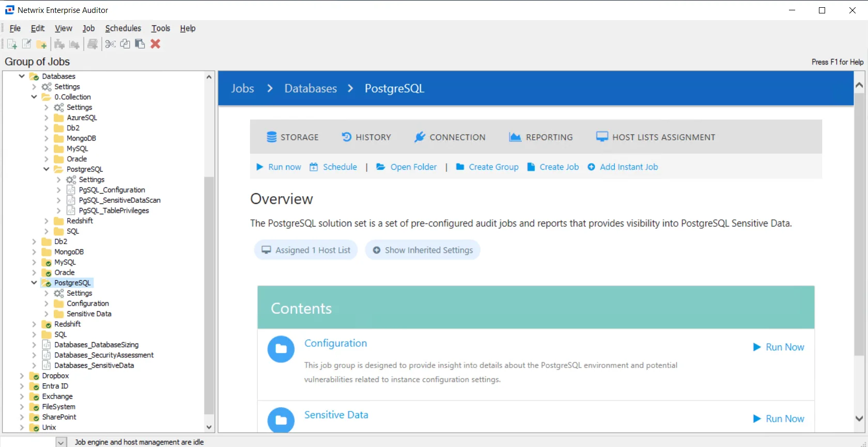Viewport: 868px width, 447px height.
Task: Click the new job toolbar icon
Action: pos(12,44)
